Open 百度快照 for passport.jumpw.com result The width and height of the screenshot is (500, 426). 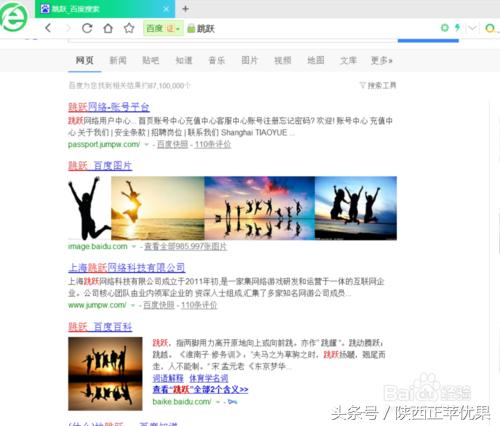click(x=172, y=144)
